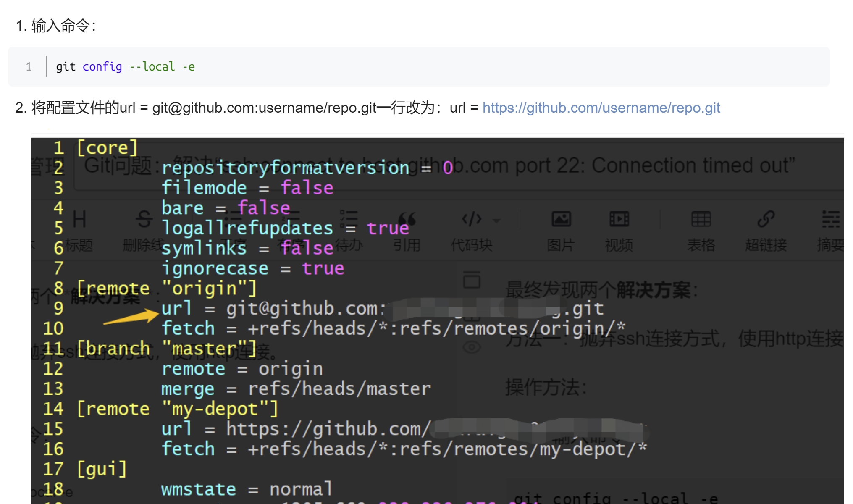Click the [remote "origin"] line in the config image
Viewport: 853px width, 504px height.
point(167,289)
